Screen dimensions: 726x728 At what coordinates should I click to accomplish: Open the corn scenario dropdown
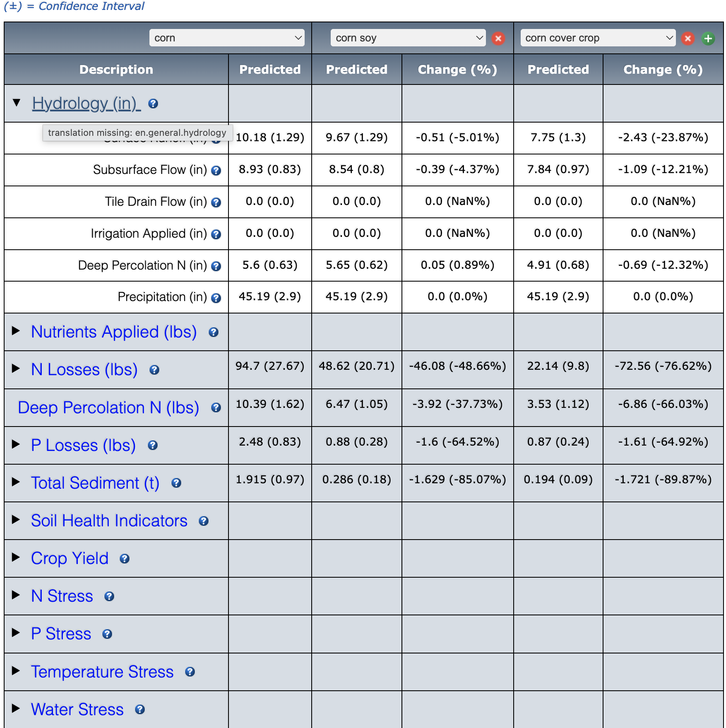click(227, 38)
